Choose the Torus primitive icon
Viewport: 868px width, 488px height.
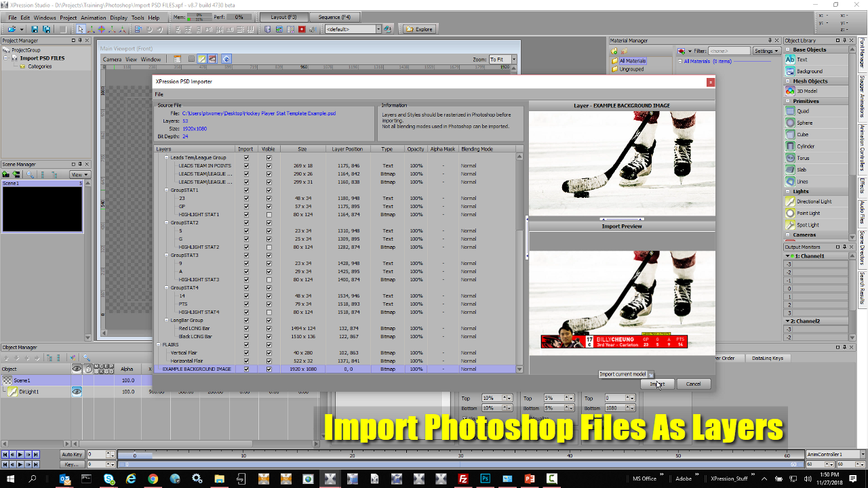[790, 158]
